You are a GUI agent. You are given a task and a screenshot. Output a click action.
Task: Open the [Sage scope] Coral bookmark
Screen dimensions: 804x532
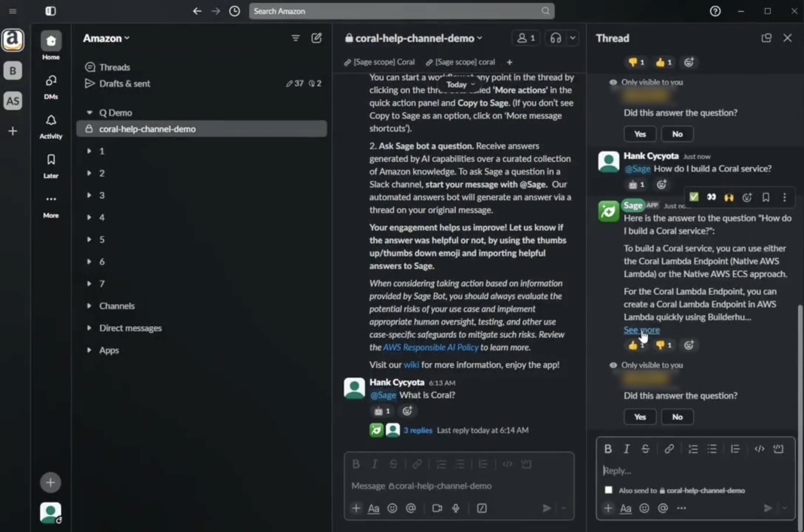pyautogui.click(x=379, y=62)
